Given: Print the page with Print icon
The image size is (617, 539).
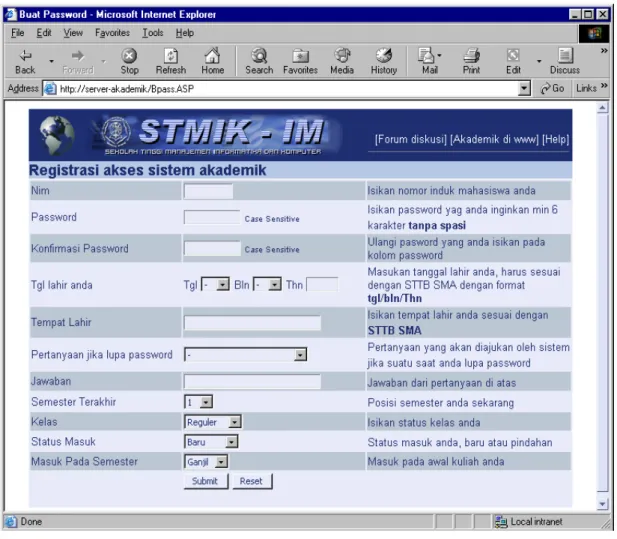Looking at the screenshot, I should coord(471,56).
